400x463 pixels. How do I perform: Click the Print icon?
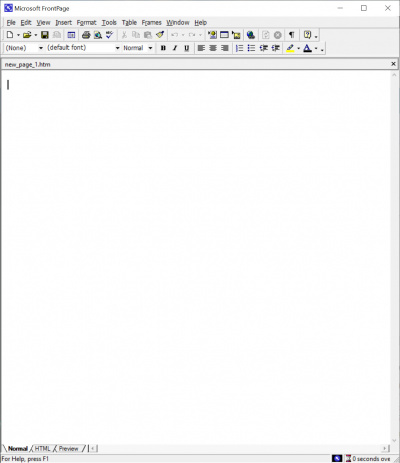pos(86,35)
